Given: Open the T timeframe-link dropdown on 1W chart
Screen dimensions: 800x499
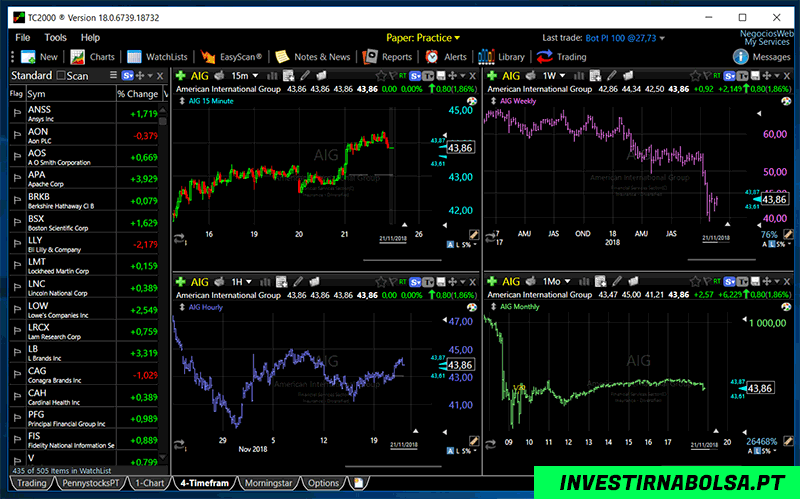Looking at the screenshot, I should (x=743, y=76).
